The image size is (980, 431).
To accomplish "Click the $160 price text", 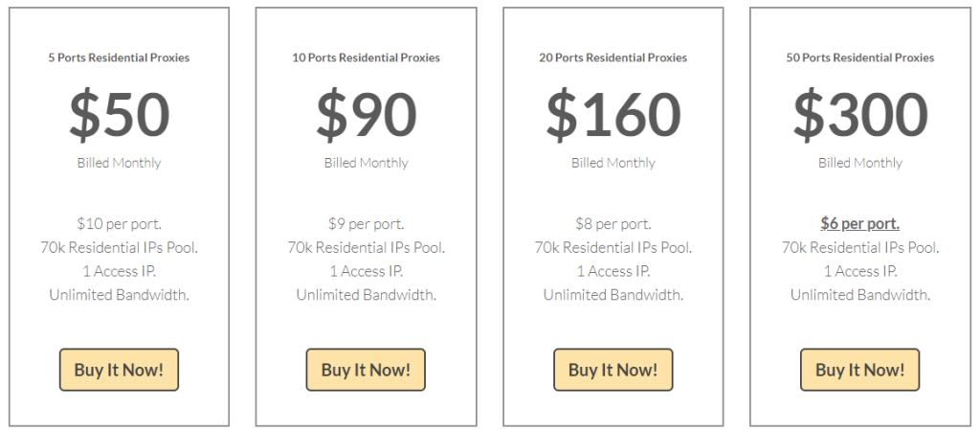I will [x=612, y=115].
